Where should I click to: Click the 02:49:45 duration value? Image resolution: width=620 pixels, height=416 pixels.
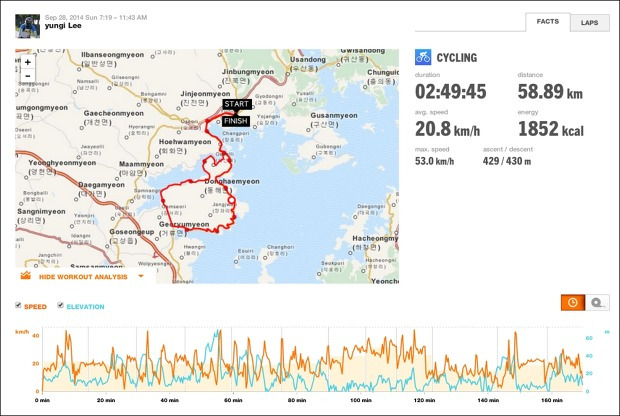pyautogui.click(x=451, y=92)
